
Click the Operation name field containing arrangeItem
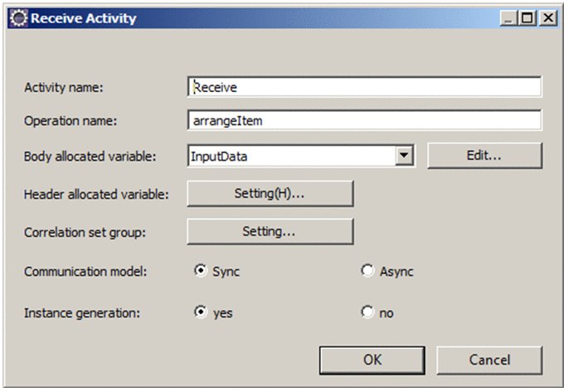pos(365,120)
